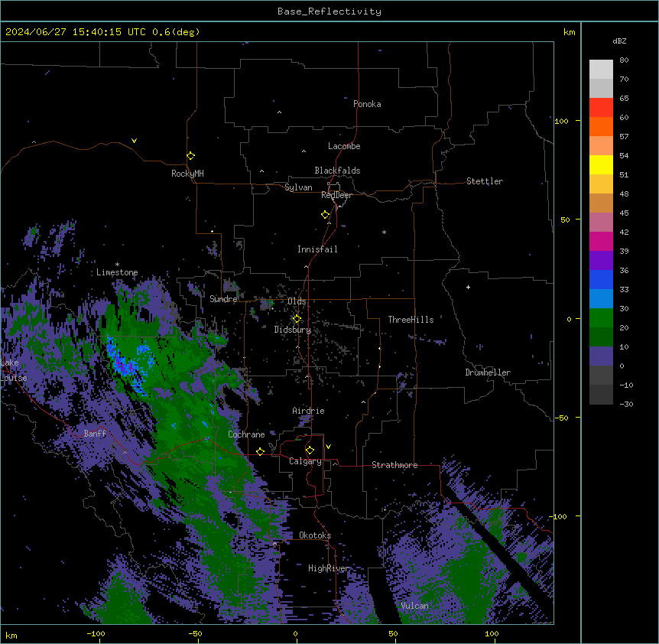Select the purple-blue 10 dBZ legend color
The width and height of the screenshot is (659, 644).
[x=601, y=356]
